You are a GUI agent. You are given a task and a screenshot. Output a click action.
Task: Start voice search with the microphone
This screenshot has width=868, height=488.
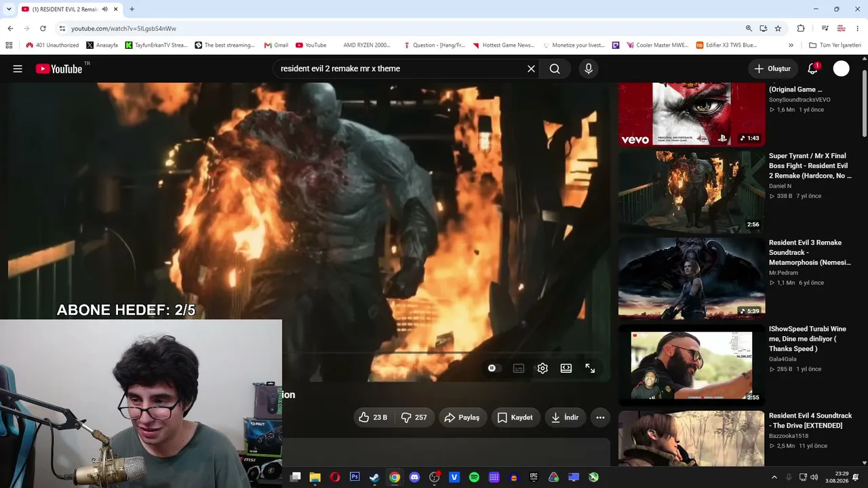click(588, 68)
